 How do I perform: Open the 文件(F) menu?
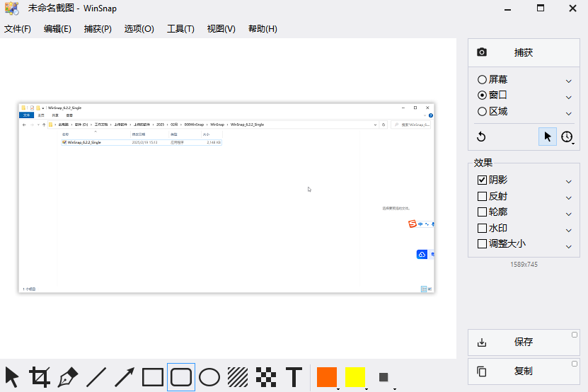pyautogui.click(x=18, y=29)
